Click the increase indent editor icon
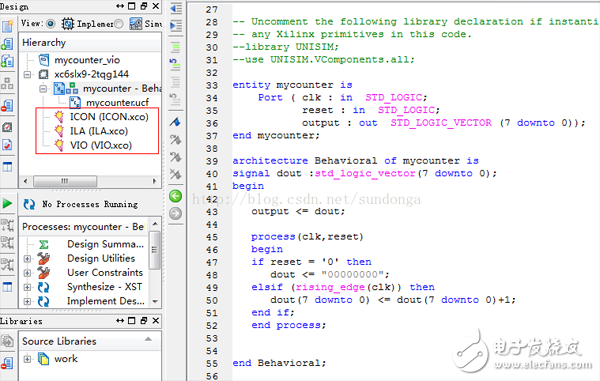 [x=176, y=26]
